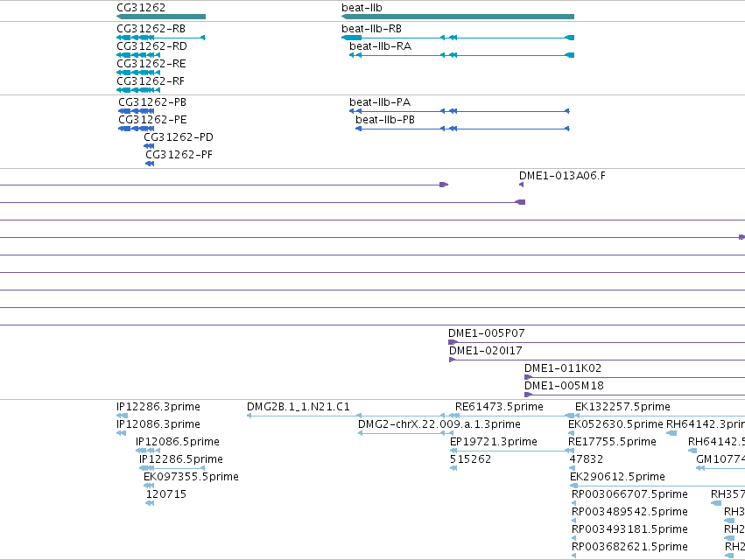Click the DME1-020I17 feature label
Image resolution: width=745 pixels, height=560 pixels.
tap(486, 351)
